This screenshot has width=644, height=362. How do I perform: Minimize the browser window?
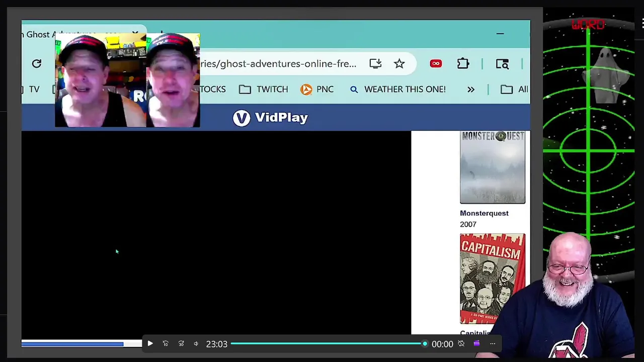(x=500, y=34)
